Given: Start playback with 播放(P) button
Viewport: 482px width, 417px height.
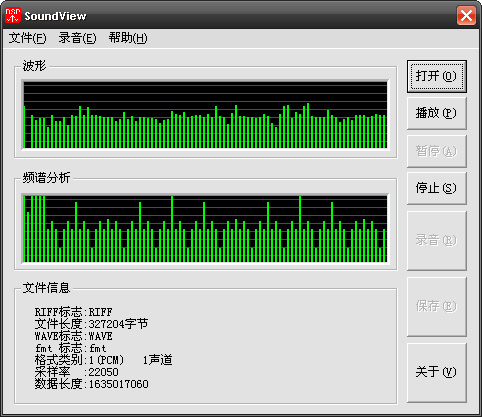Looking at the screenshot, I should (436, 113).
